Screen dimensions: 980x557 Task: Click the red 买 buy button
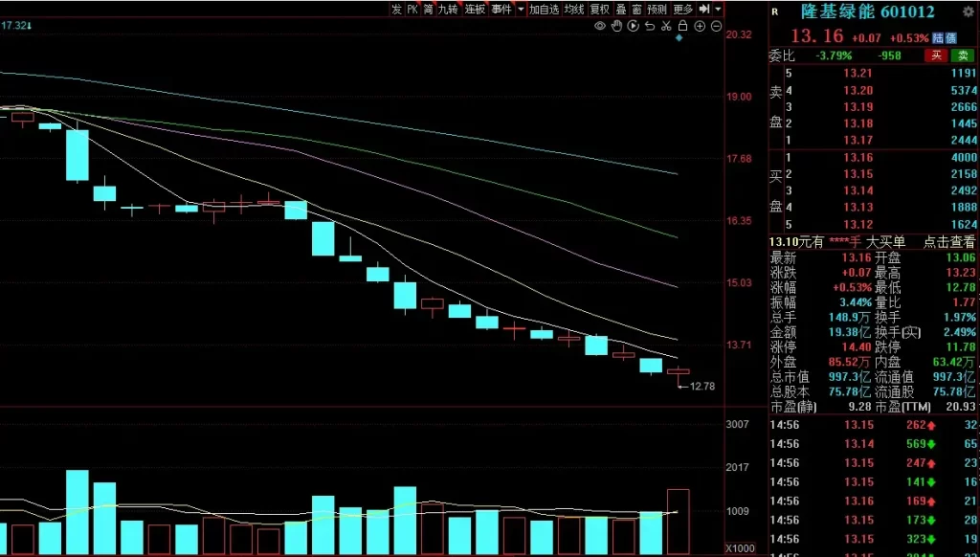coord(936,56)
